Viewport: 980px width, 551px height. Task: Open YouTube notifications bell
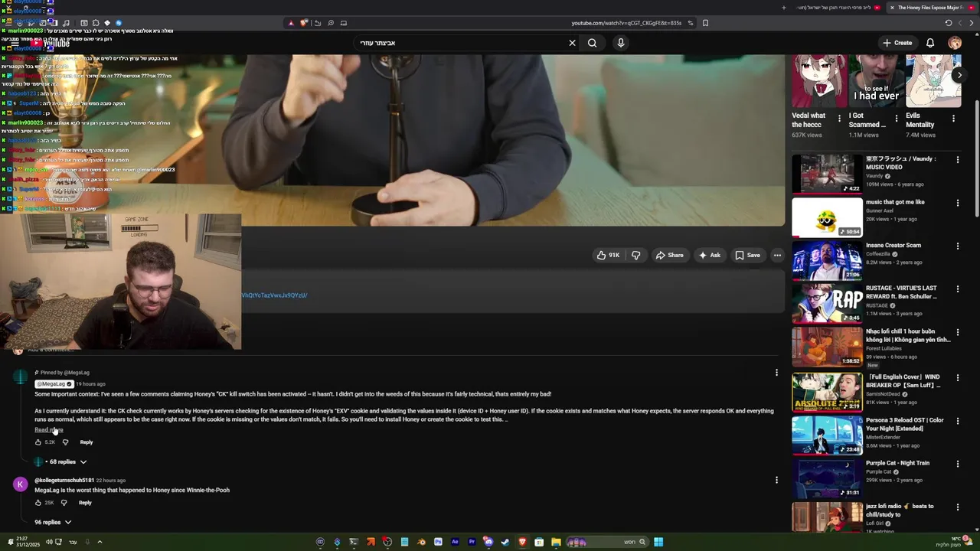pyautogui.click(x=930, y=43)
